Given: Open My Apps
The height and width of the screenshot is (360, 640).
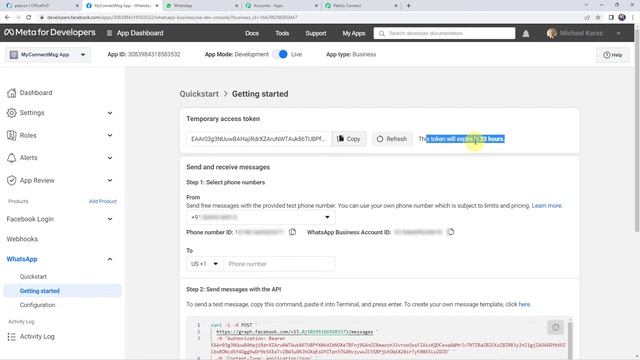Looking at the screenshot, I should coord(354,33).
